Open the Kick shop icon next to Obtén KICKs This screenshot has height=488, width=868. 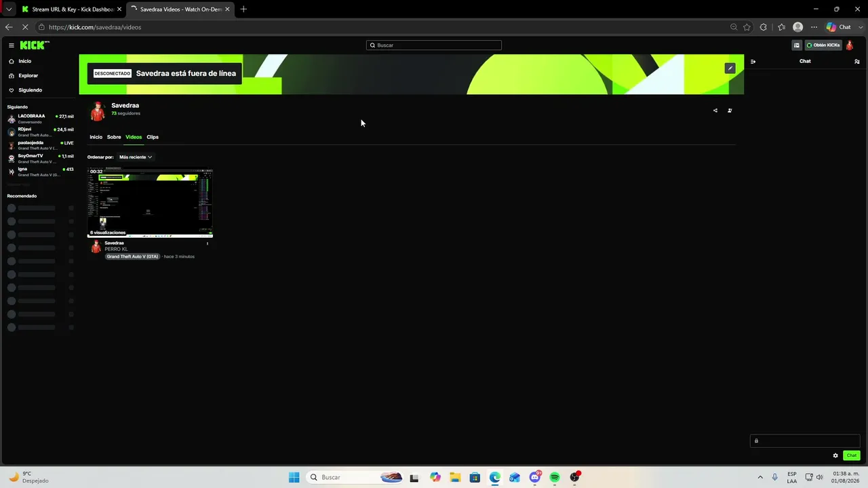(x=797, y=45)
